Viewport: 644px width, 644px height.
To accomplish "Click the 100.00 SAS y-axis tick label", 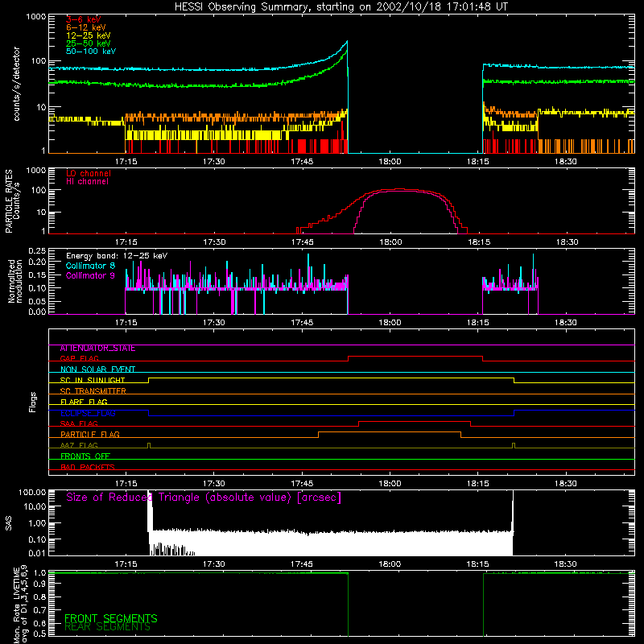I will click(32, 492).
